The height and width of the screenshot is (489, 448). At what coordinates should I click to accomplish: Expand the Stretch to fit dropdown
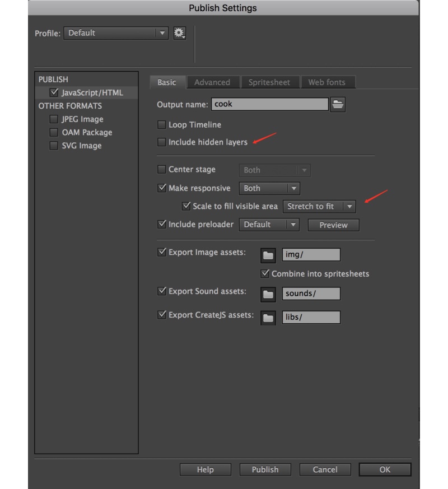click(x=319, y=207)
